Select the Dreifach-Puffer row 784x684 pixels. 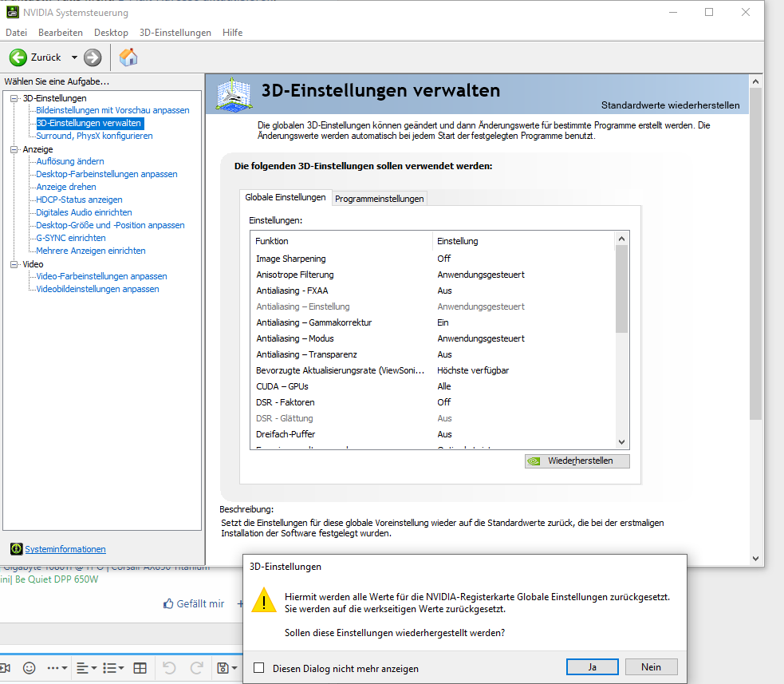[433, 434]
